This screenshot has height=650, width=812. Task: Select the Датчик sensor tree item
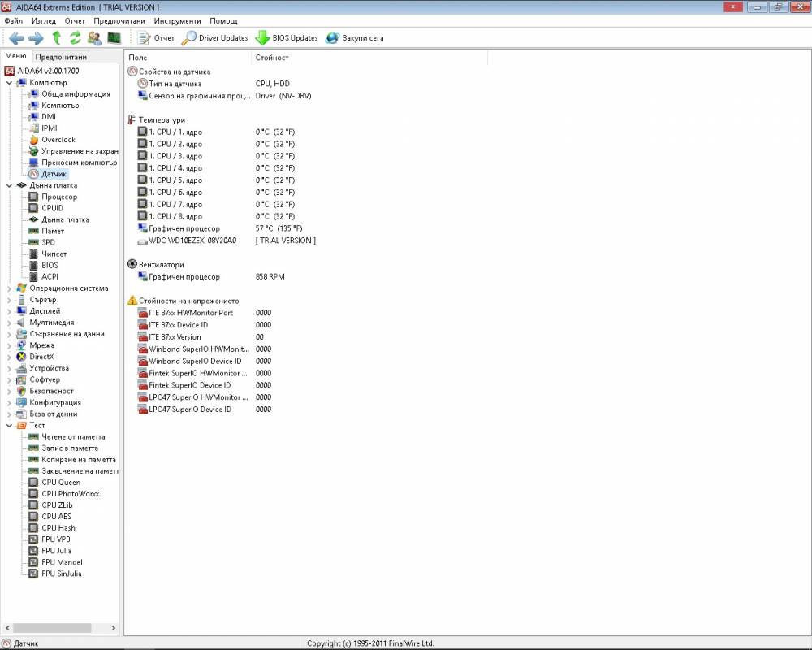click(48, 174)
